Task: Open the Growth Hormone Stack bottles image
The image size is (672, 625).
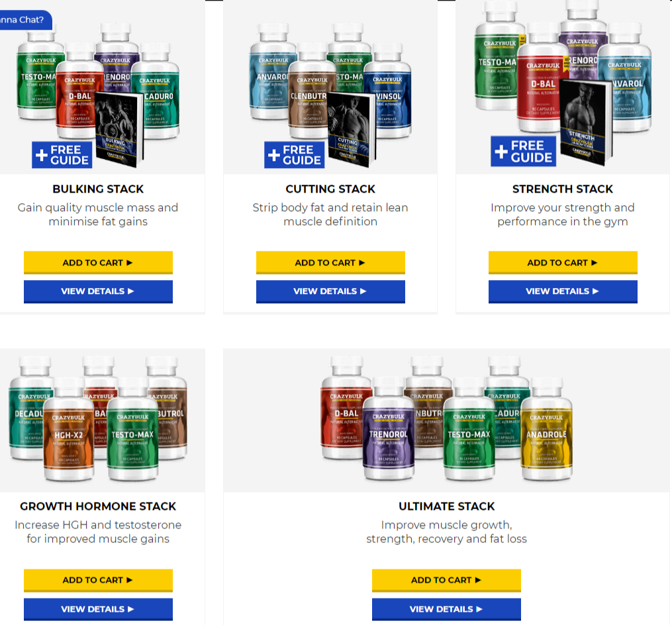Action: 98,418
